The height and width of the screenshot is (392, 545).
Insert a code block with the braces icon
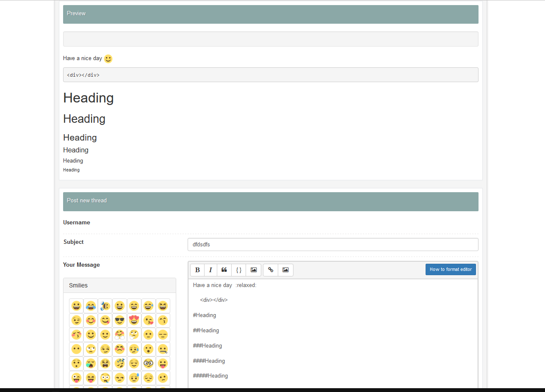[239, 270]
